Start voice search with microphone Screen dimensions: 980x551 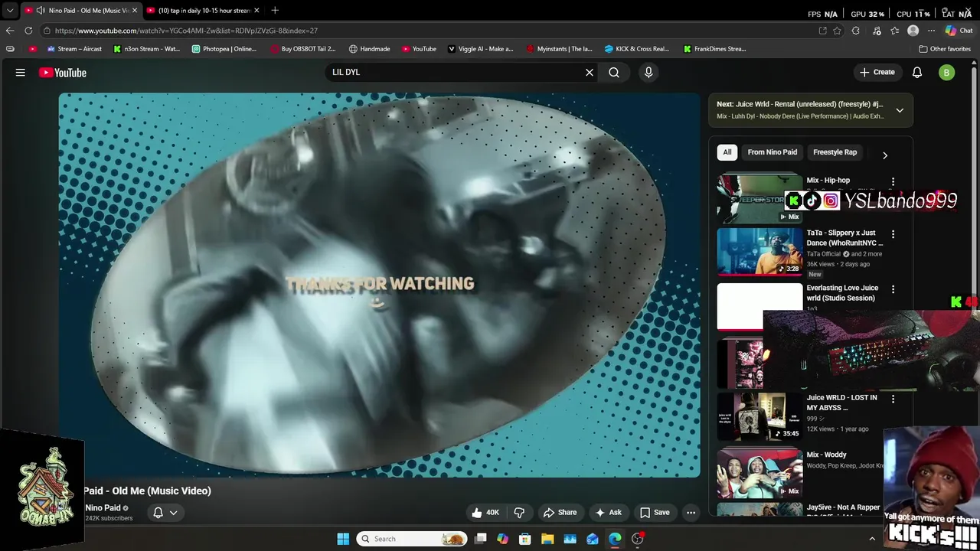click(x=648, y=72)
